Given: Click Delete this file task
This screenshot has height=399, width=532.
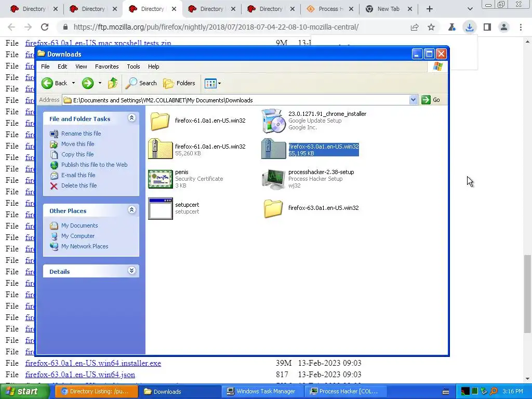Looking at the screenshot, I should tap(79, 185).
